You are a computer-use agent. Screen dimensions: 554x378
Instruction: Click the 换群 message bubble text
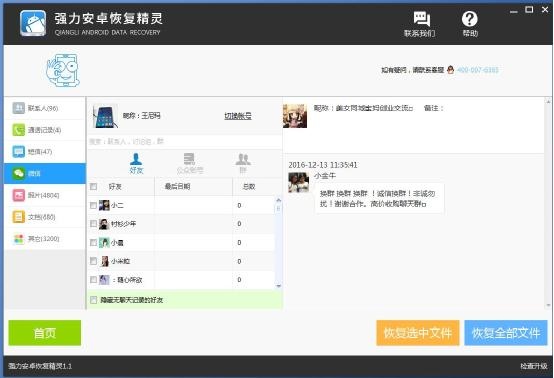coord(378,199)
